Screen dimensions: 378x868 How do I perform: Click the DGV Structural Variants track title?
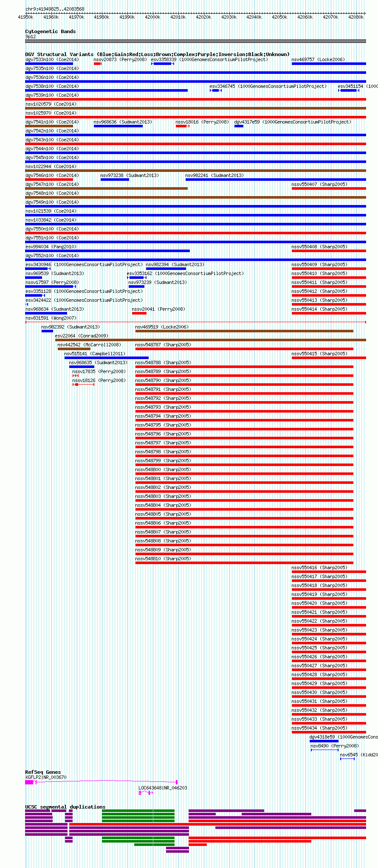pyautogui.click(x=157, y=54)
